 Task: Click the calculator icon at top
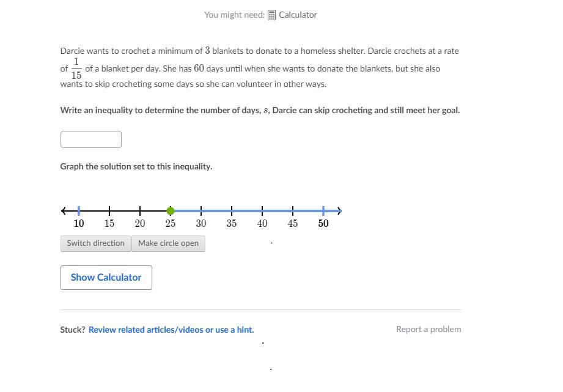coord(272,15)
